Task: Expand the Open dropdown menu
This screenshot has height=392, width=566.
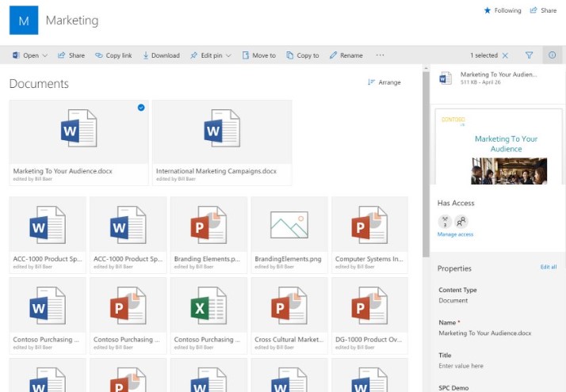Action: coord(44,55)
